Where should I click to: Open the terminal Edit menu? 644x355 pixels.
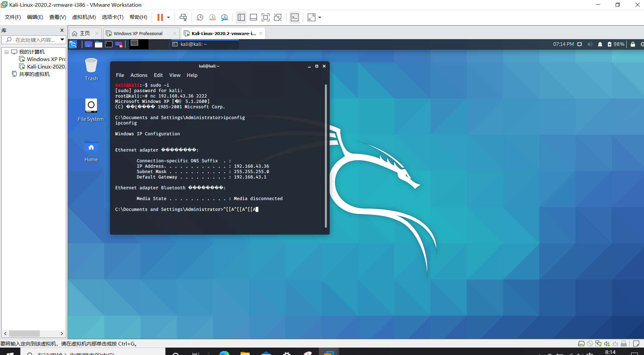point(158,75)
